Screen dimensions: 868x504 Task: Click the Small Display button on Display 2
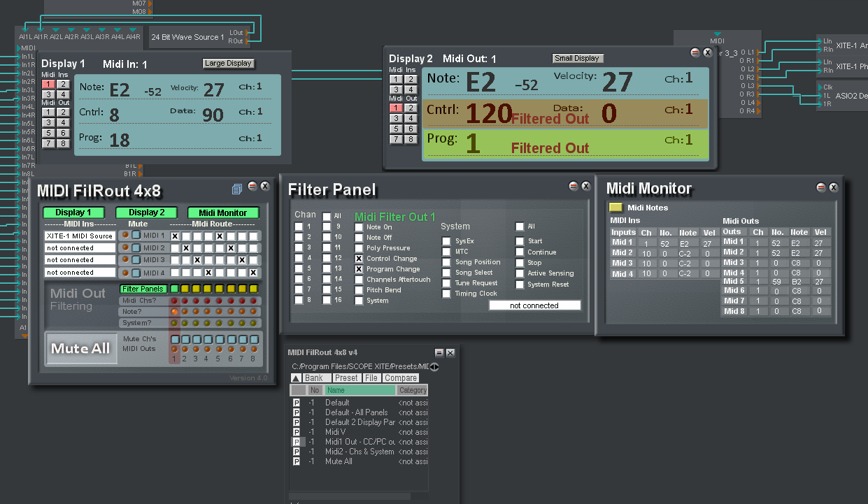pos(578,58)
